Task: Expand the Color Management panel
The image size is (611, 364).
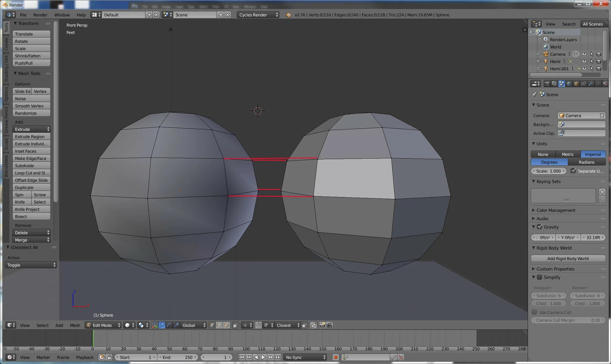Action: [556, 210]
